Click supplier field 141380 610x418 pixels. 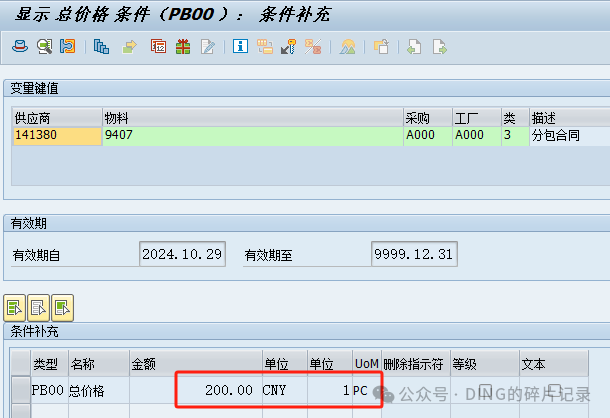(x=57, y=136)
